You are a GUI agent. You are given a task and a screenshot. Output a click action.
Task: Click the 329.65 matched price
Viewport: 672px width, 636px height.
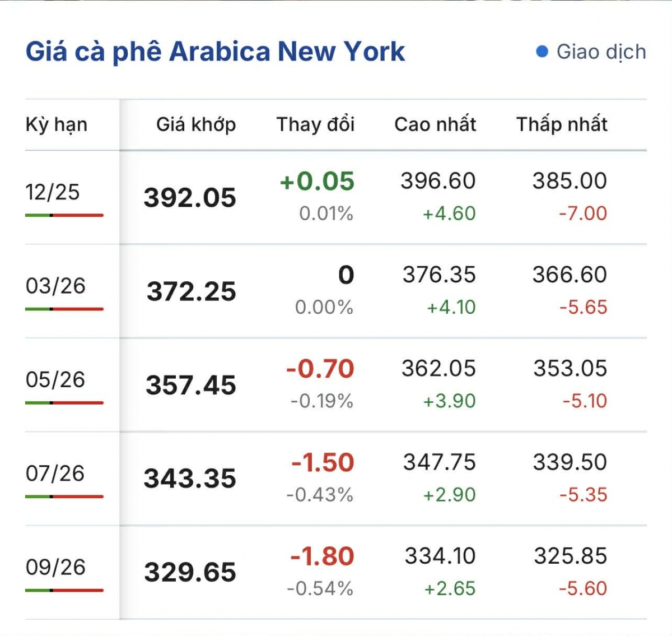point(190,572)
